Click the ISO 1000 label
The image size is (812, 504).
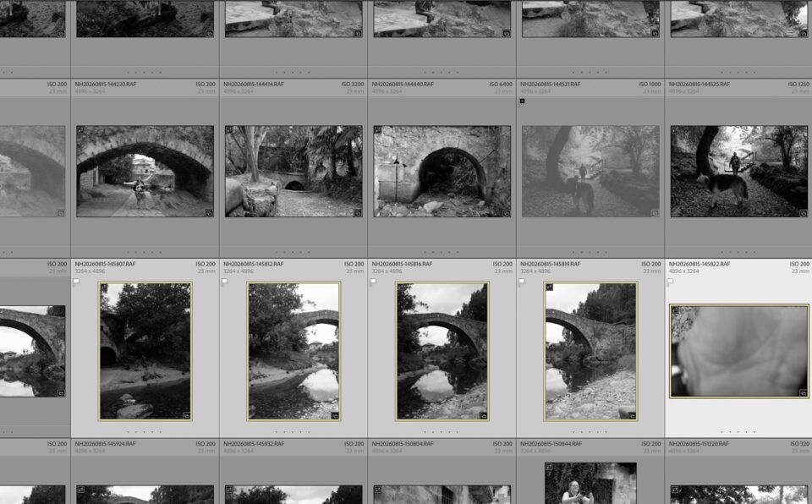coord(650,84)
